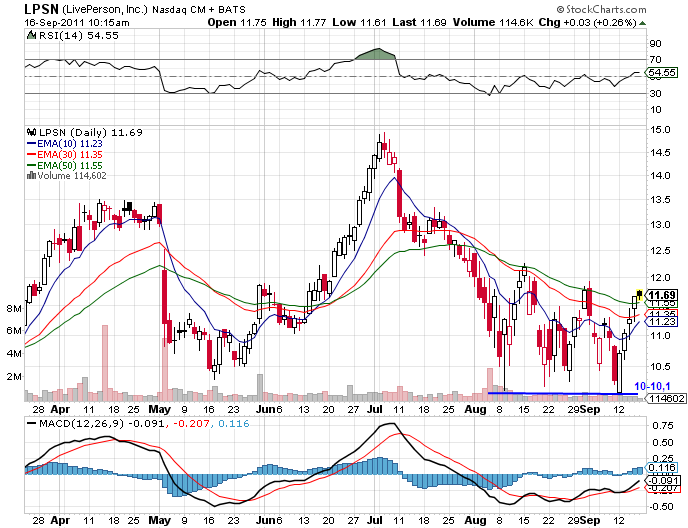
Task: Click the 10.5 price axis label
Action: click(660, 366)
